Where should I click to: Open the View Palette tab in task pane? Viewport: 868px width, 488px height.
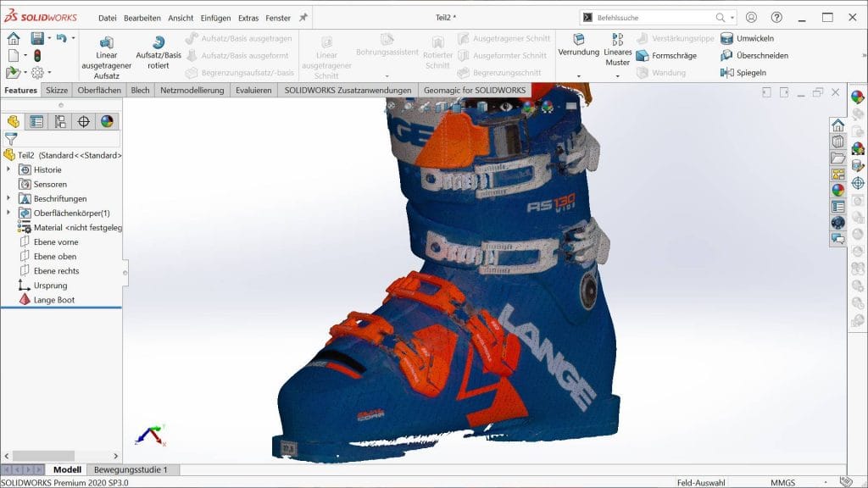tap(837, 175)
